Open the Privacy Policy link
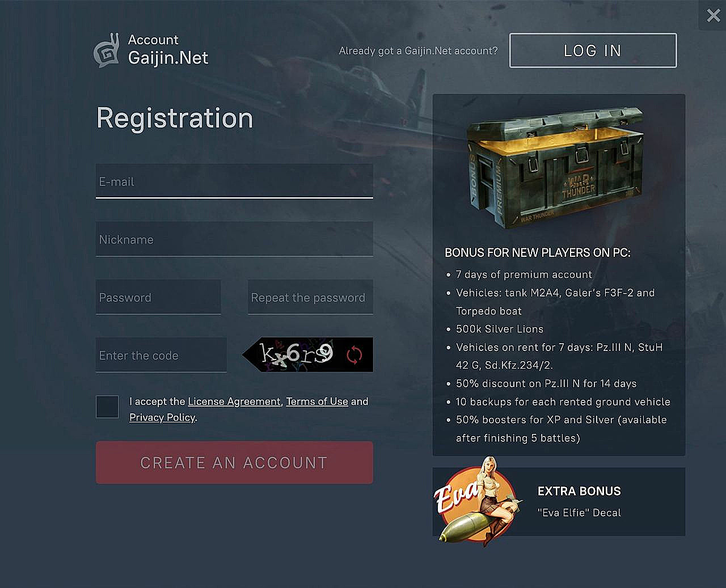 tap(162, 417)
